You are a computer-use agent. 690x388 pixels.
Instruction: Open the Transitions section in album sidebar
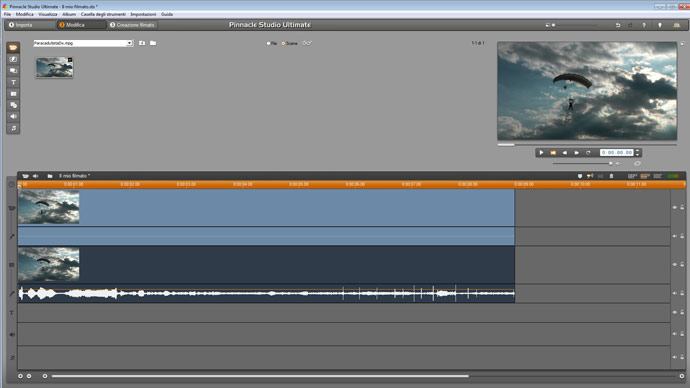[13, 59]
